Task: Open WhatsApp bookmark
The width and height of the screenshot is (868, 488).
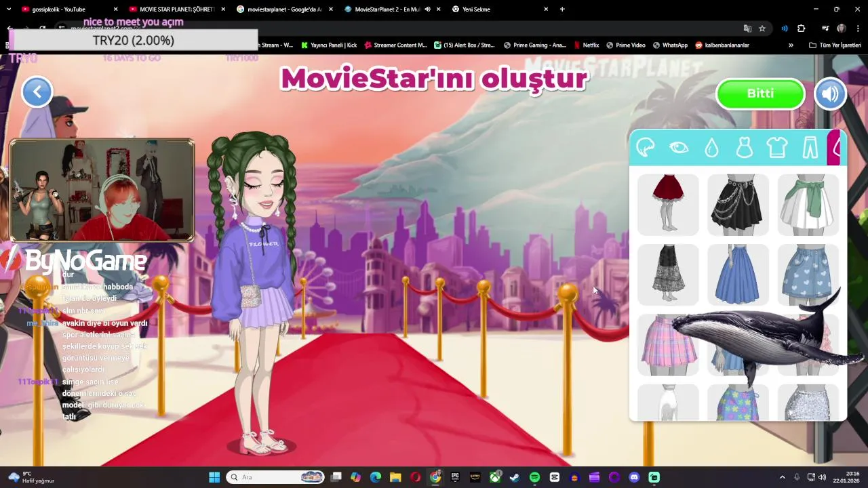Action: pyautogui.click(x=670, y=45)
